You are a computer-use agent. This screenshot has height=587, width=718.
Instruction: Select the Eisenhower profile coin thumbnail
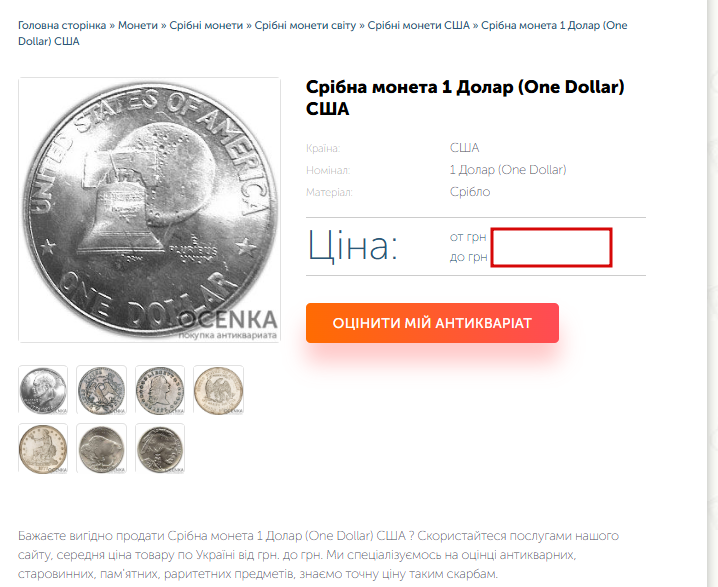coord(43,390)
